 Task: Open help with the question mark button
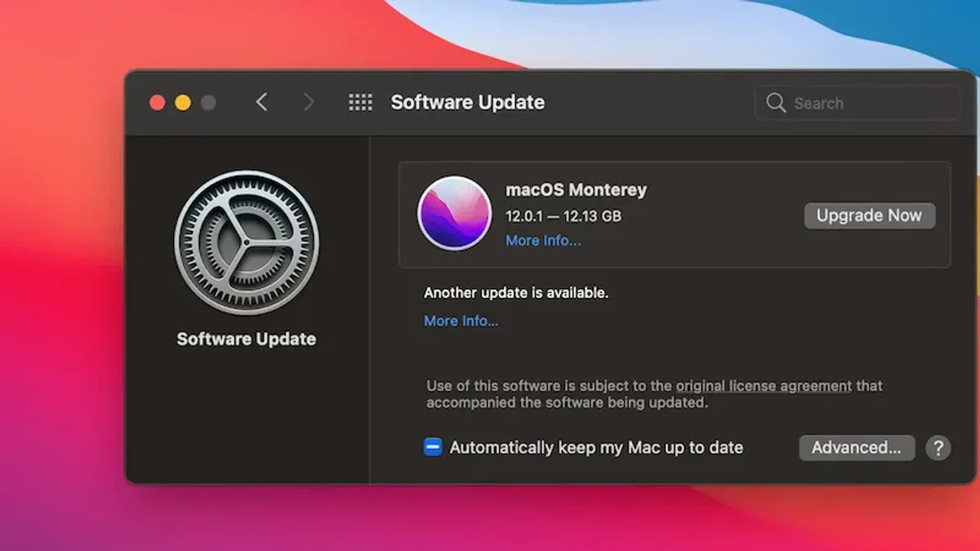[938, 447]
